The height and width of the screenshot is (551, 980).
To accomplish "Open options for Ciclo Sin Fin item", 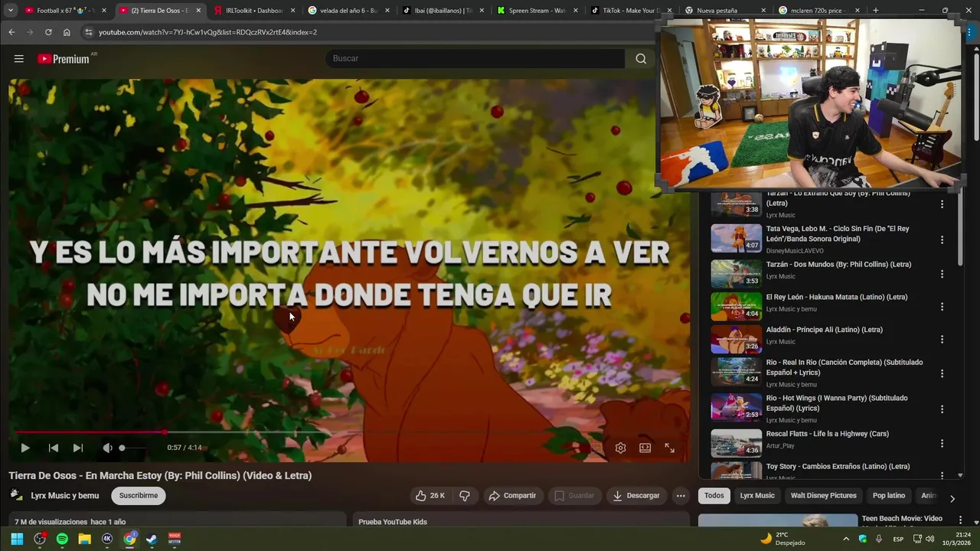I will click(942, 240).
